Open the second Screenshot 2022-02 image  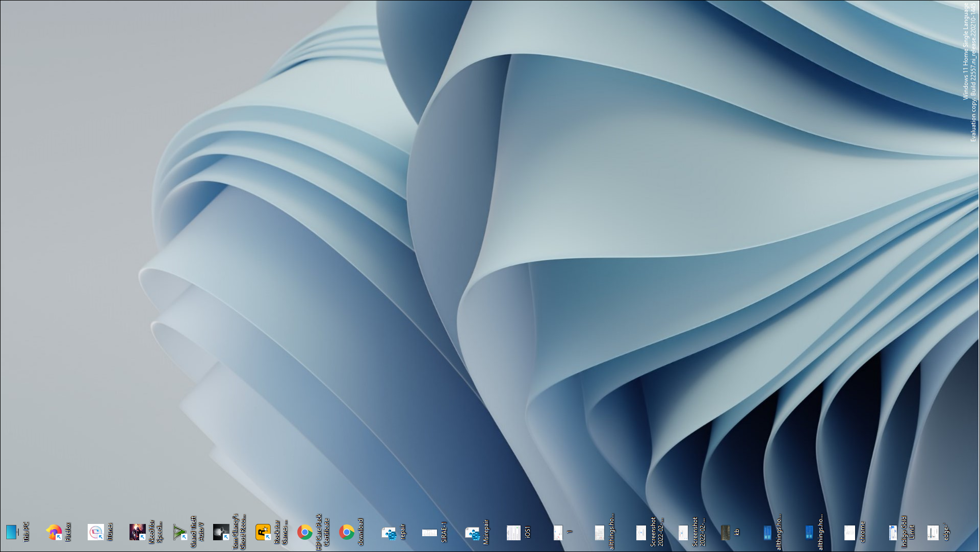pos(683,533)
